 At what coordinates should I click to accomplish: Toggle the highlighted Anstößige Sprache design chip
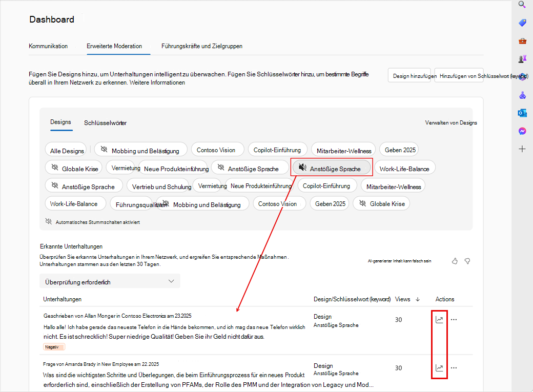(331, 168)
